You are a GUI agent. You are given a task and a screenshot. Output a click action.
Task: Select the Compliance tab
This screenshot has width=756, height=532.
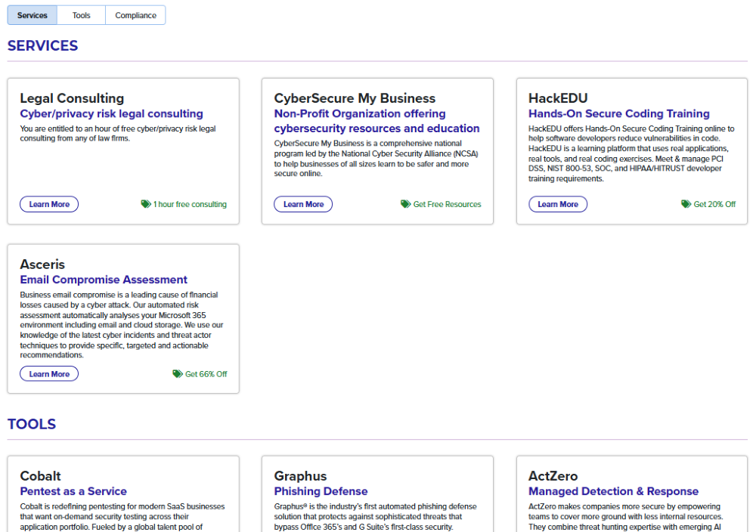point(135,15)
